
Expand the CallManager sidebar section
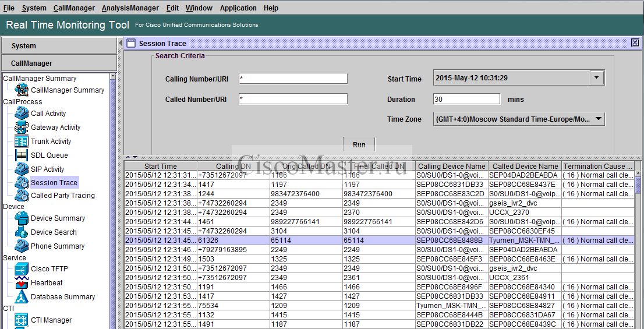coord(59,63)
